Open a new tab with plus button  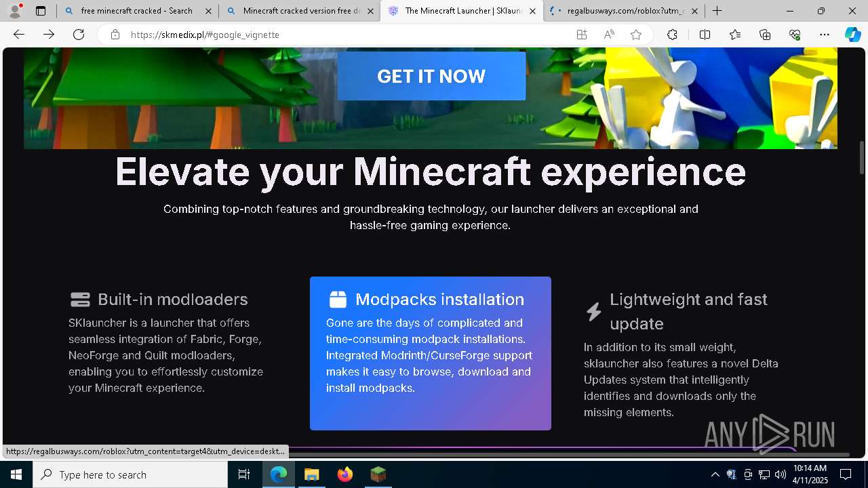pos(717,11)
